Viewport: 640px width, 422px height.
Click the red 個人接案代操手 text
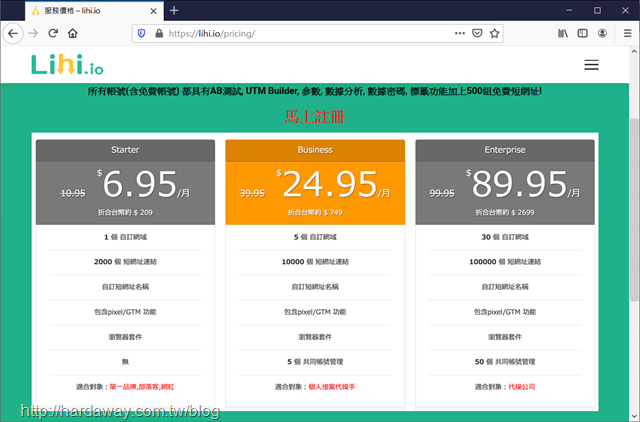(x=332, y=386)
